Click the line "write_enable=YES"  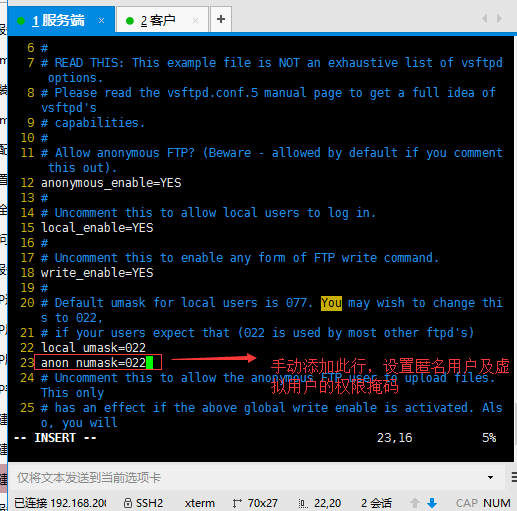tap(97, 273)
